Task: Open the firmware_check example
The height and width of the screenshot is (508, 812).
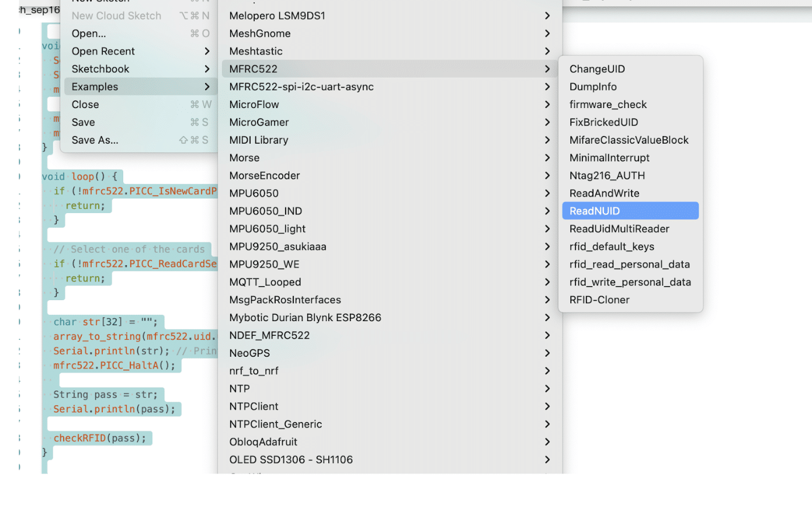Action: pyautogui.click(x=608, y=105)
